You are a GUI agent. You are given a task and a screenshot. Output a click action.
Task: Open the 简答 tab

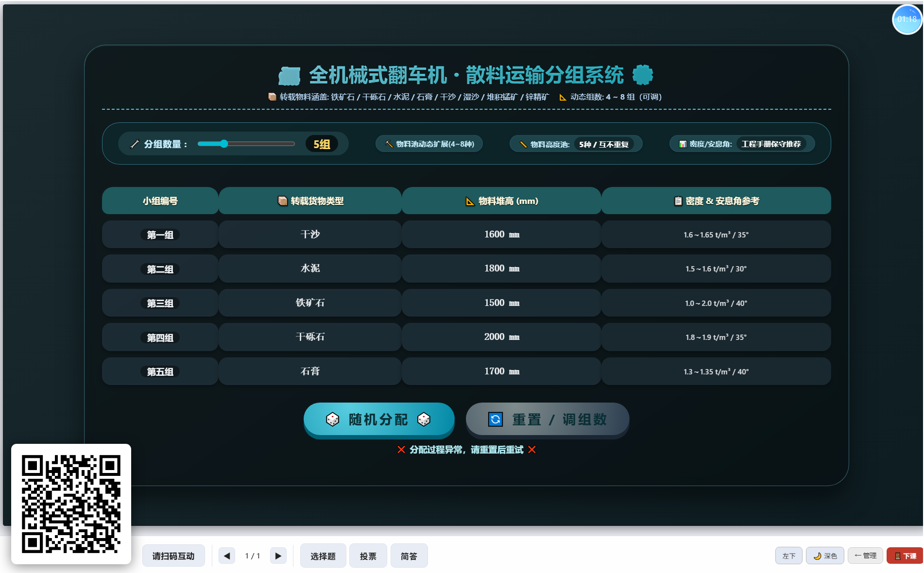click(409, 556)
